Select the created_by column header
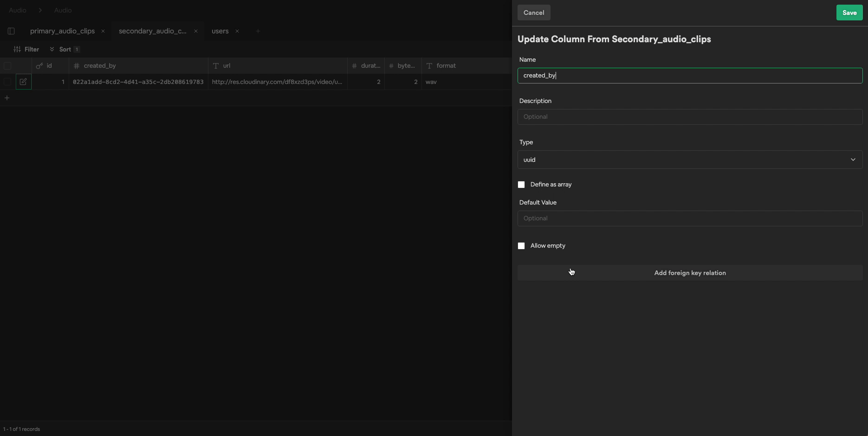Screen dimensions: 868x436 pyautogui.click(x=138, y=66)
